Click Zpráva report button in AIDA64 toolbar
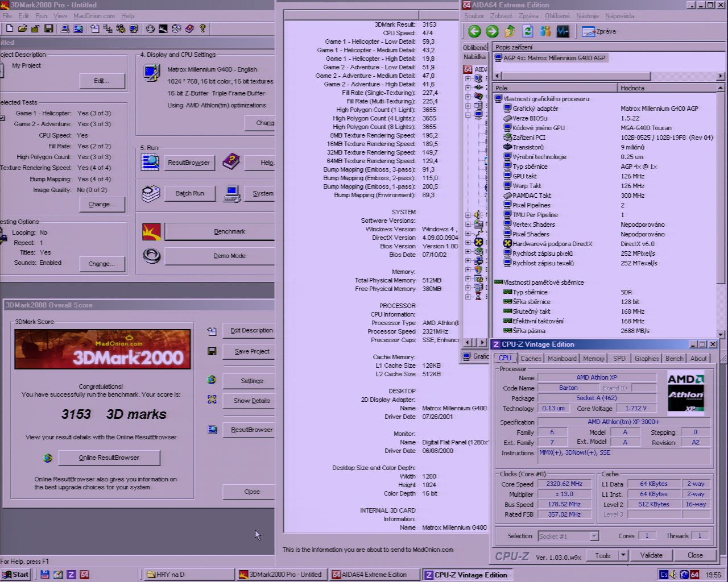728x582 pixels. [599, 32]
